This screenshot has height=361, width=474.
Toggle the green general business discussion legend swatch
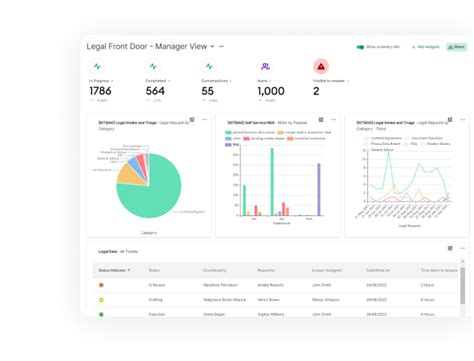point(228,132)
